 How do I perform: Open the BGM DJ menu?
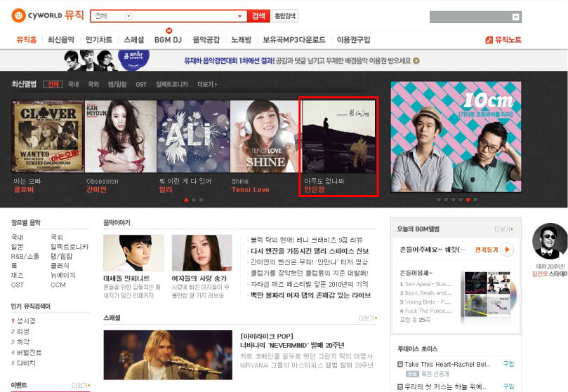tap(168, 40)
